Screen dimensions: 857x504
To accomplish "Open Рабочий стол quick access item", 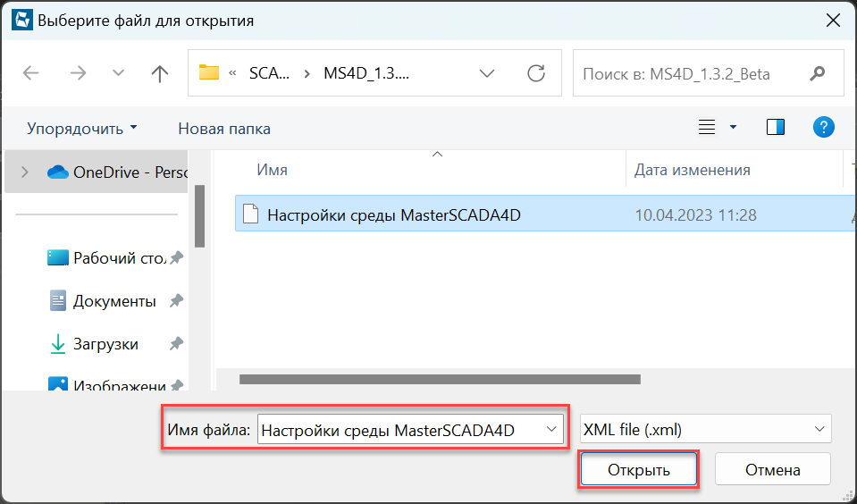I will tap(106, 257).
